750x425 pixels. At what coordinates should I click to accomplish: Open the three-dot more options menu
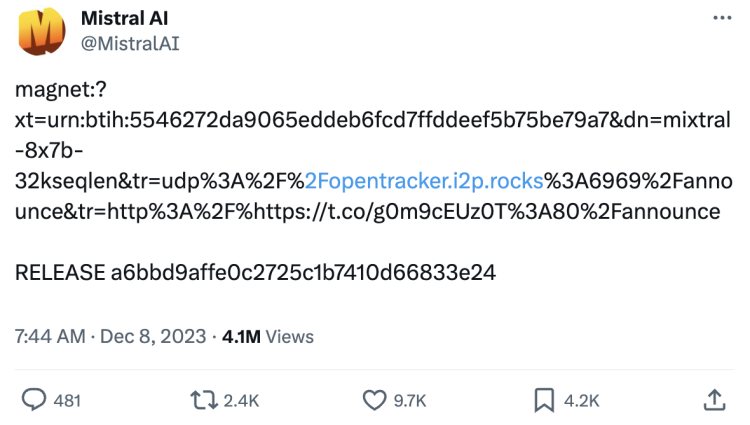click(x=721, y=18)
